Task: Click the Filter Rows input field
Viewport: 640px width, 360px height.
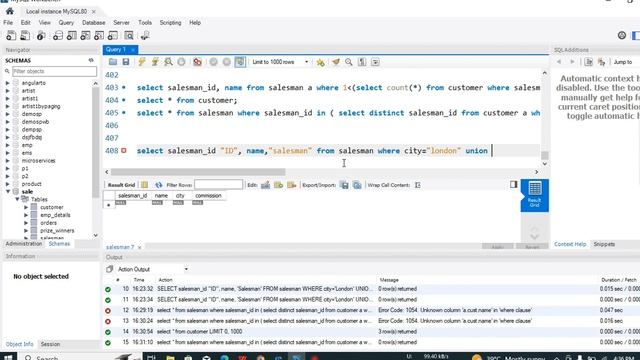Action: (218, 185)
